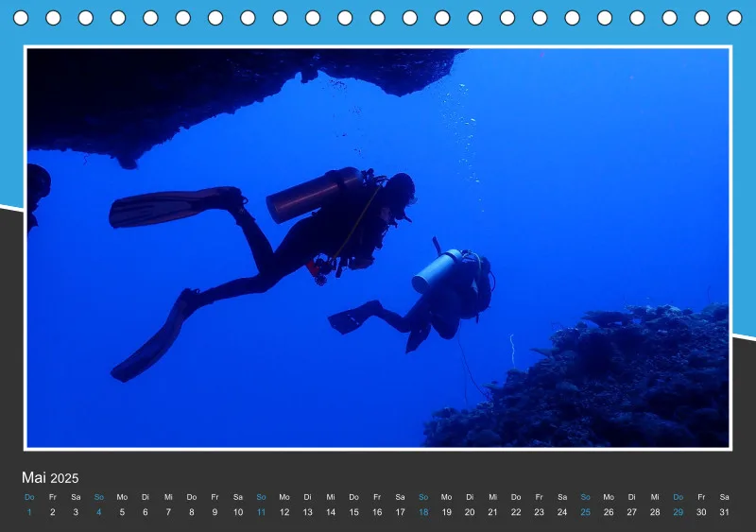This screenshot has height=532, width=756.
Task: Select day 21 in the calendar row
Action: (x=492, y=512)
